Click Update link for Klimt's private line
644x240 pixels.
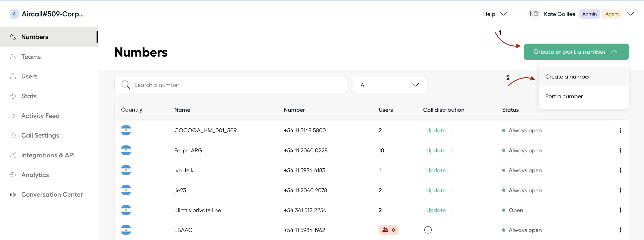436,210
